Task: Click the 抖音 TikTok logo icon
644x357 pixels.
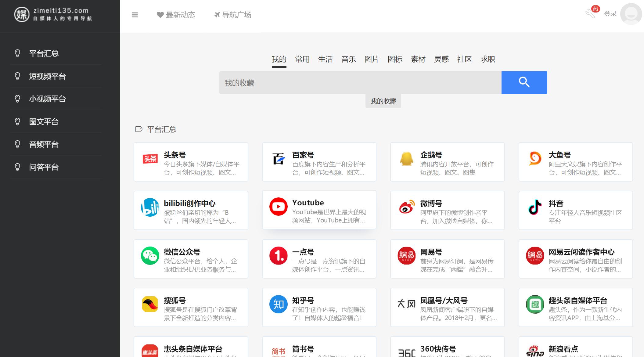Action: (535, 207)
